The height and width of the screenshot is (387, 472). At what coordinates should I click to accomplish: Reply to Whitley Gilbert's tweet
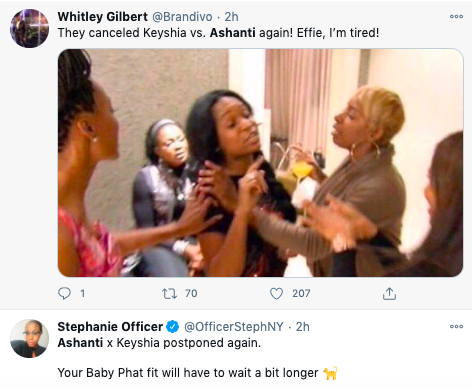tap(64, 293)
